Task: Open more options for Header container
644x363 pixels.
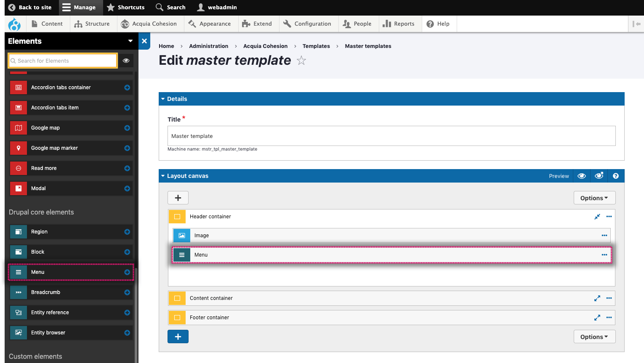Action: coord(609,217)
